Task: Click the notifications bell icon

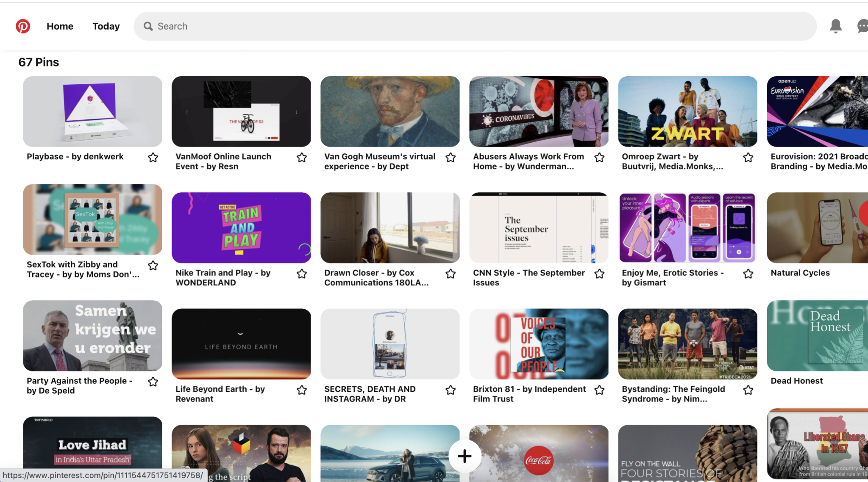Action: pyautogui.click(x=835, y=25)
